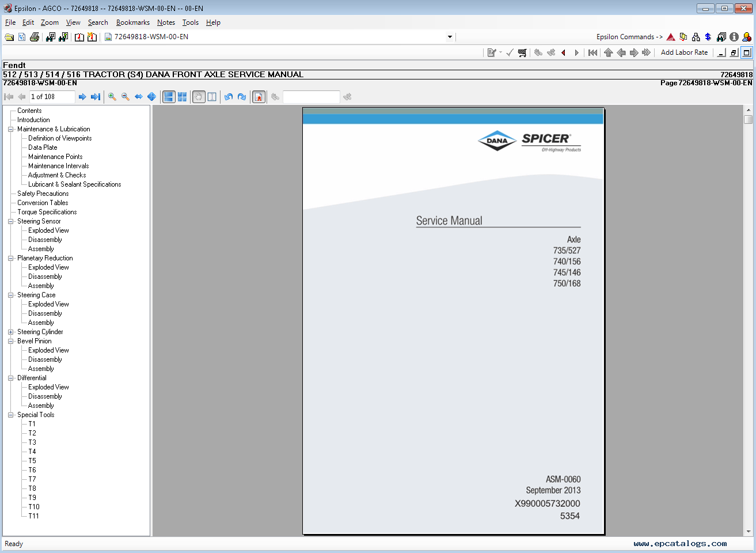Collapse Maintenance & Lubrication tree node
This screenshot has width=756, height=553.
10,130
